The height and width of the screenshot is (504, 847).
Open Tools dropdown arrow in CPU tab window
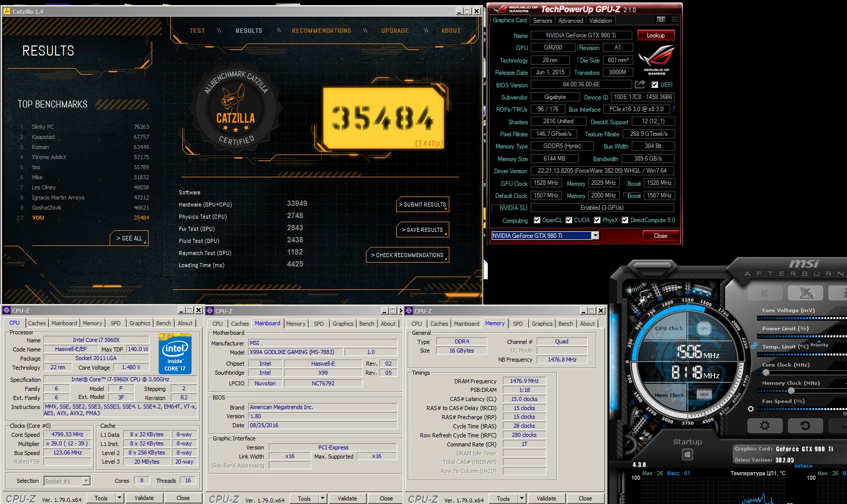(x=119, y=498)
